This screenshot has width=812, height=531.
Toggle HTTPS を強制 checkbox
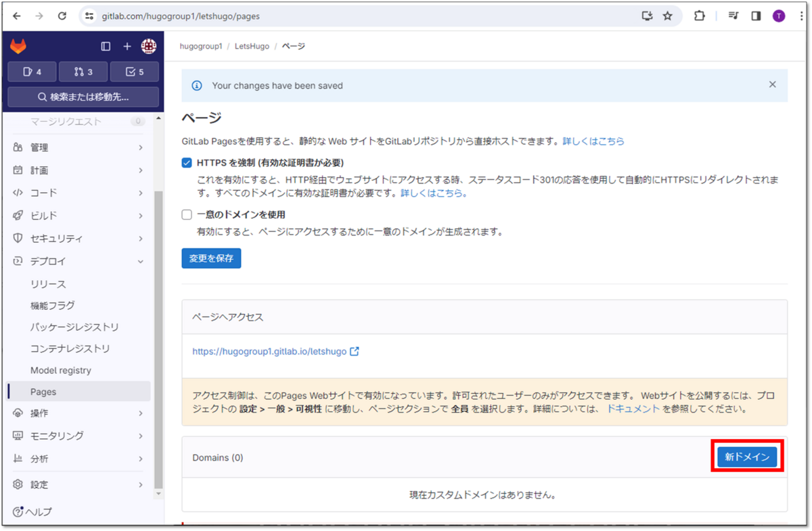click(x=187, y=163)
